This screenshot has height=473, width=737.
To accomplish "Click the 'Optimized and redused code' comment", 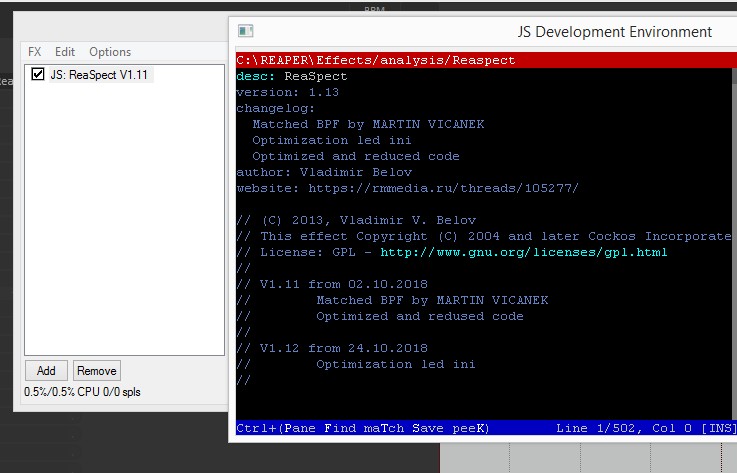I will coord(420,316).
